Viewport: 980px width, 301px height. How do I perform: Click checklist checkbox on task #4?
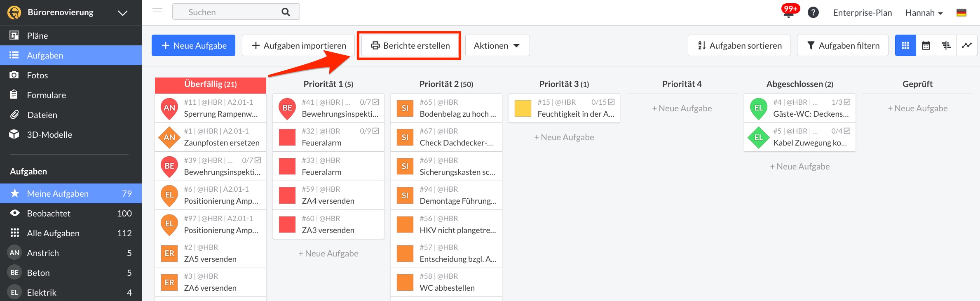847,102
